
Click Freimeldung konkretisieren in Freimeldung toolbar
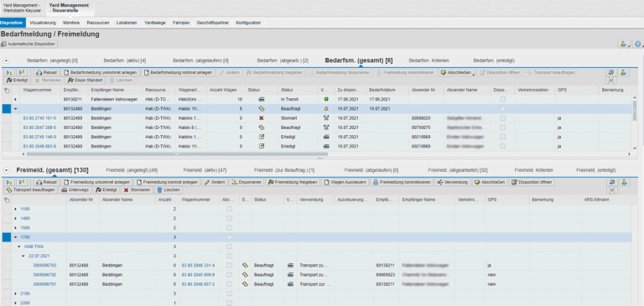click(402, 182)
